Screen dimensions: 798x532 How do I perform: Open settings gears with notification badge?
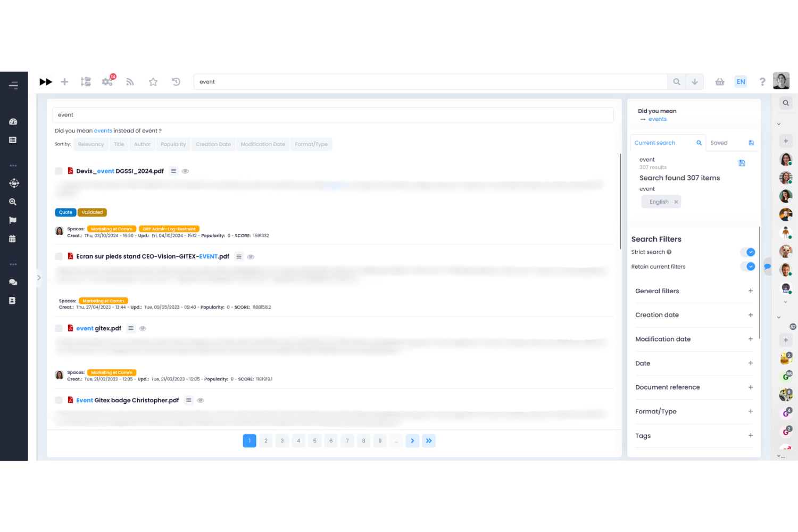point(108,81)
